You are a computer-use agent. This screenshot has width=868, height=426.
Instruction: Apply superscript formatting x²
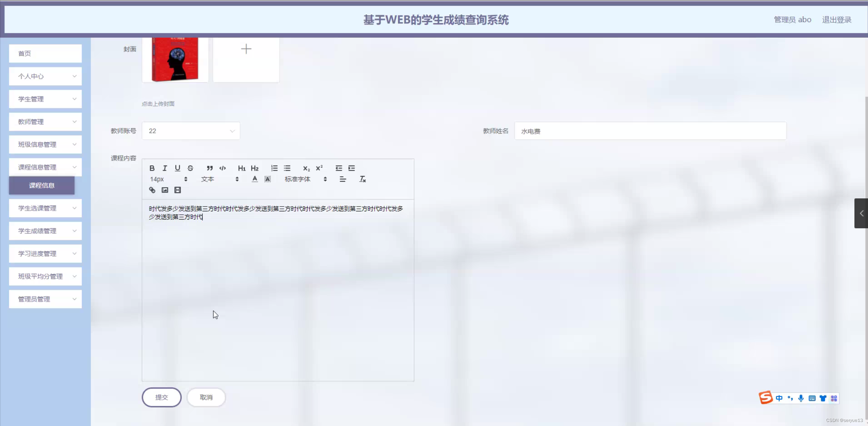point(319,168)
